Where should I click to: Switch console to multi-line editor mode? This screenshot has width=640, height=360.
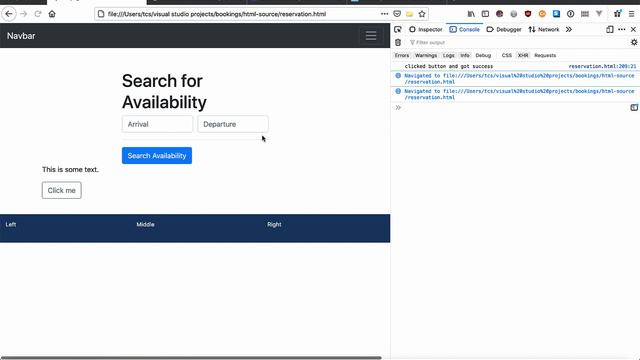[x=634, y=107]
